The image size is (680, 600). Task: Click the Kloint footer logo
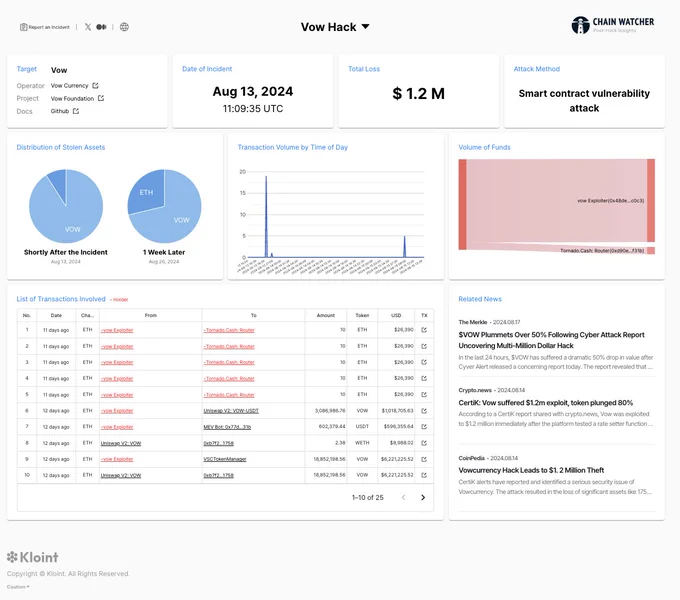tap(33, 557)
